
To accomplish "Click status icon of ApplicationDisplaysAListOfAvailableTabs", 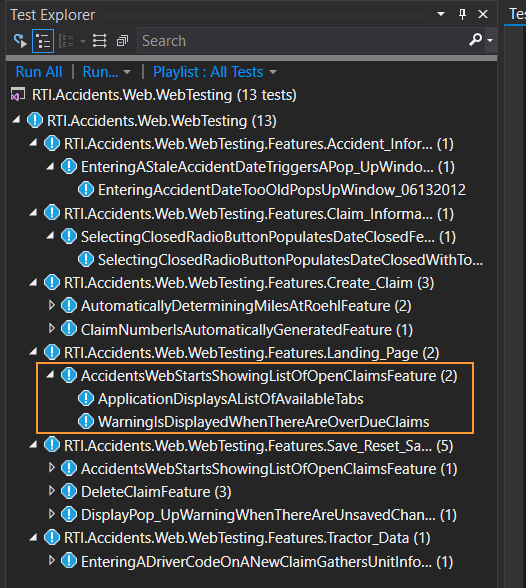I will (x=86, y=398).
